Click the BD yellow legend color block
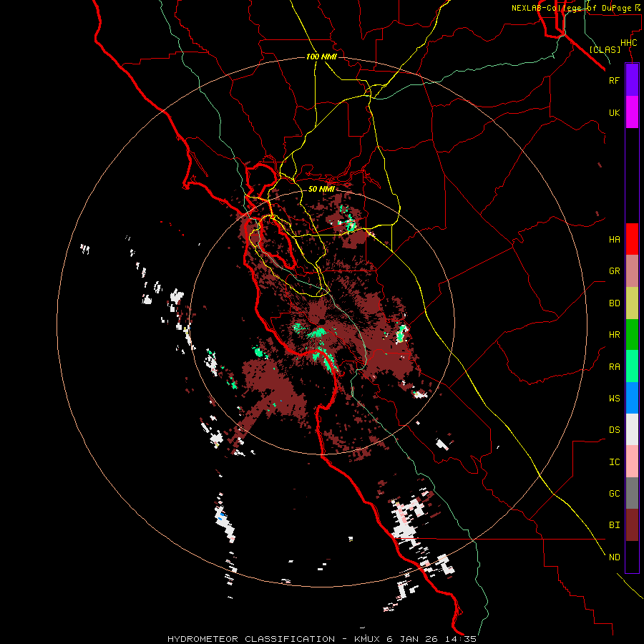Viewport: 644px width, 644px height. pos(632,303)
